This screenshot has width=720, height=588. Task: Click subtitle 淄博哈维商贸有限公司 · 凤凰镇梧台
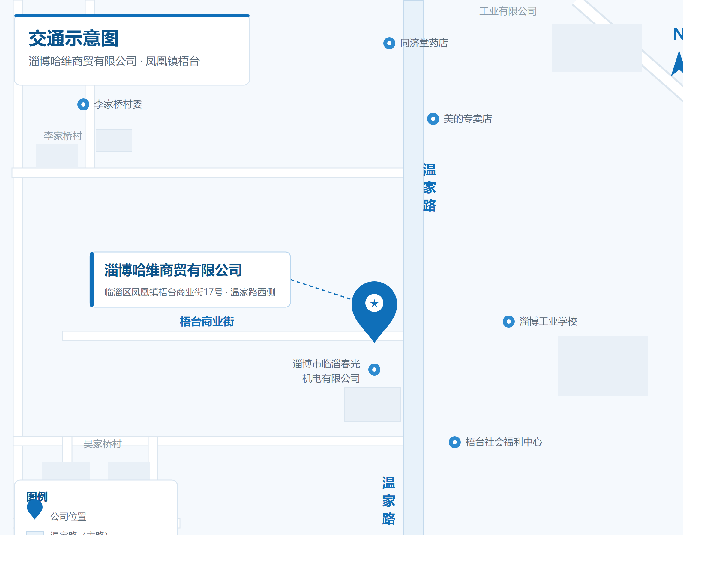[x=114, y=61]
